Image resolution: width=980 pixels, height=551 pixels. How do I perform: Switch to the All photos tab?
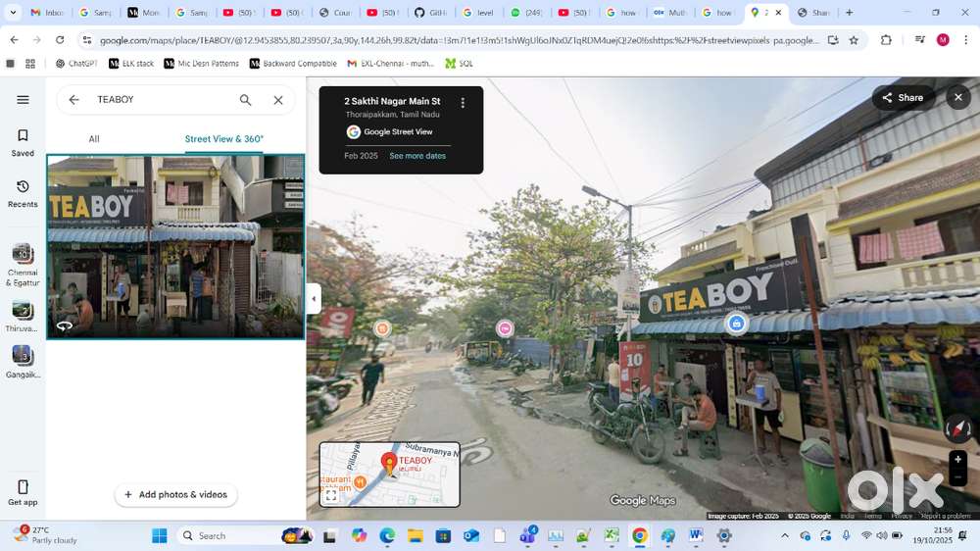tap(94, 139)
